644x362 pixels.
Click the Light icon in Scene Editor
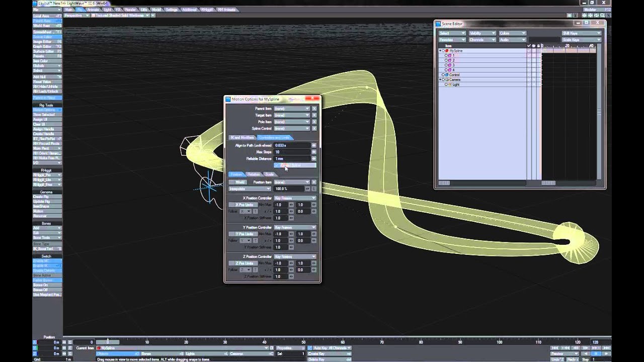coord(450,84)
